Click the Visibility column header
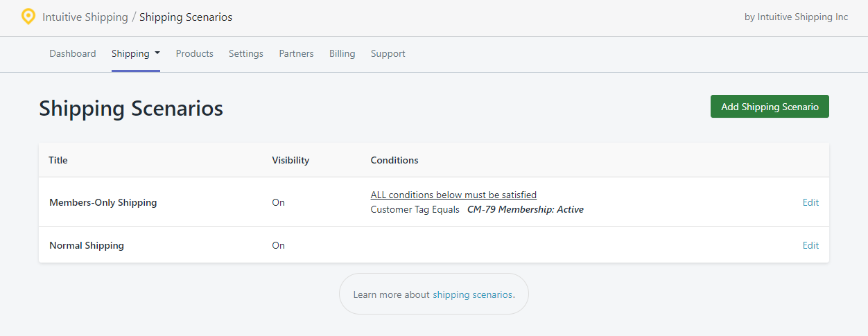Image resolution: width=868 pixels, height=336 pixels. pyautogui.click(x=290, y=160)
